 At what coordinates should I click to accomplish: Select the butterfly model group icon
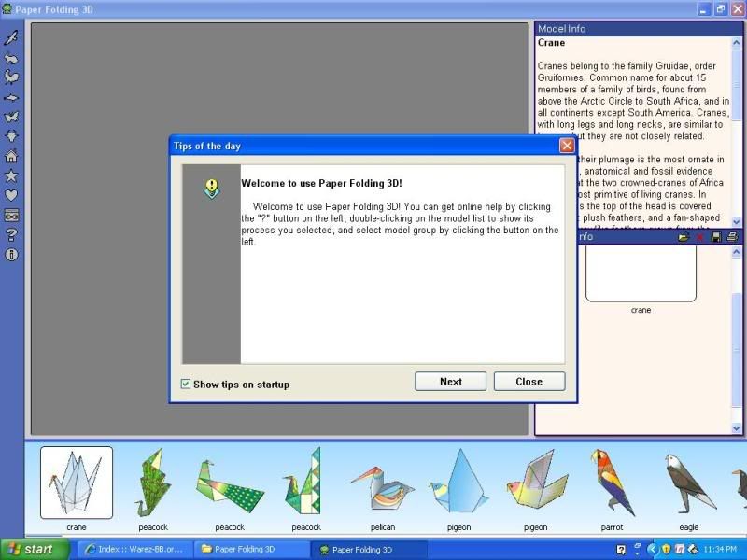(x=11, y=117)
